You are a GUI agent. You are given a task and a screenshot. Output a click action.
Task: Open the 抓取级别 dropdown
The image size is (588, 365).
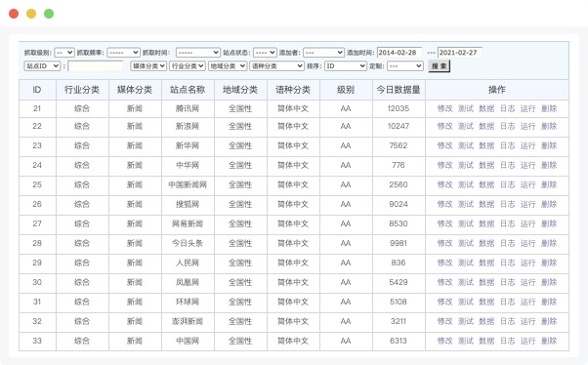(x=64, y=53)
